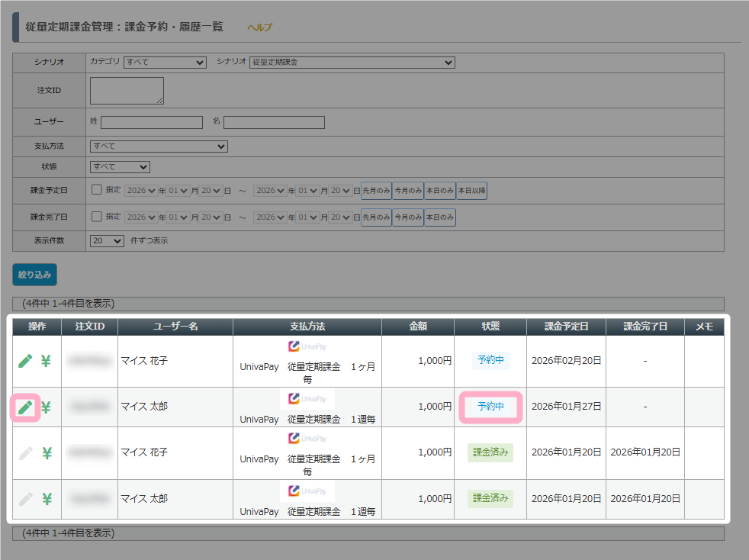This screenshot has height=560, width=749.
Task: Click the greyed pencil icon in マイス 太郎's 課金済み row
Action: pos(26,499)
